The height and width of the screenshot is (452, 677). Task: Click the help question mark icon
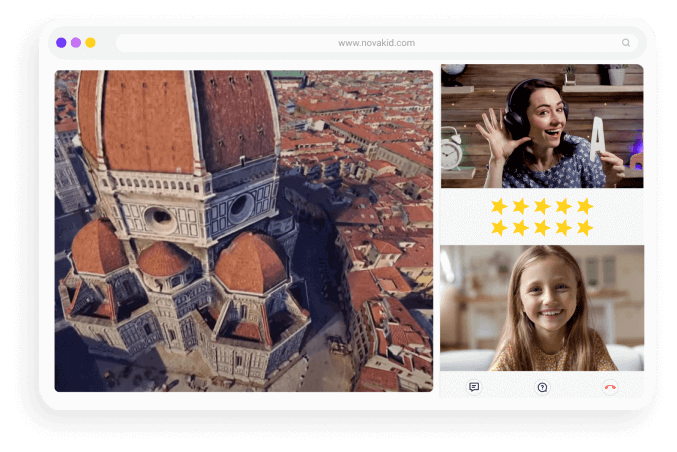click(x=542, y=387)
